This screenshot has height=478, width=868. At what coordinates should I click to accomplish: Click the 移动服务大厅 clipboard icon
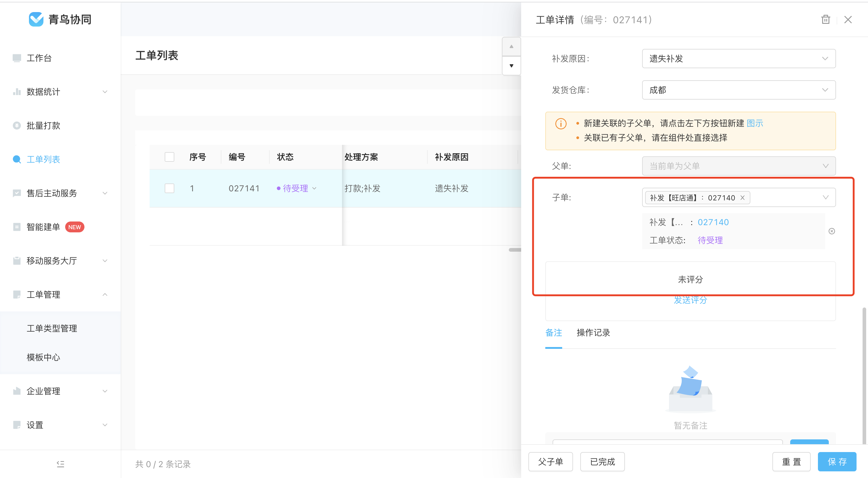tap(17, 260)
